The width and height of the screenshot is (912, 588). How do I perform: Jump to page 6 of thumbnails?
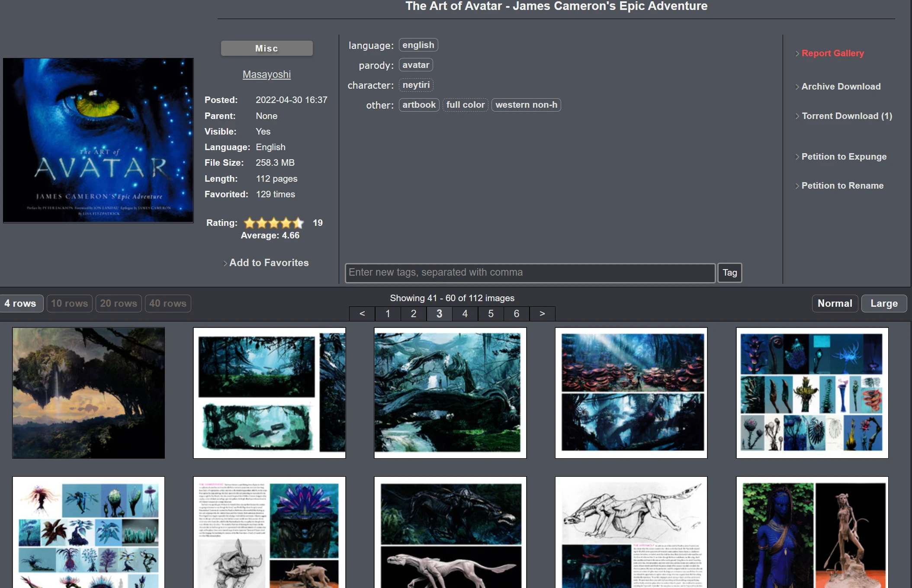tap(517, 314)
